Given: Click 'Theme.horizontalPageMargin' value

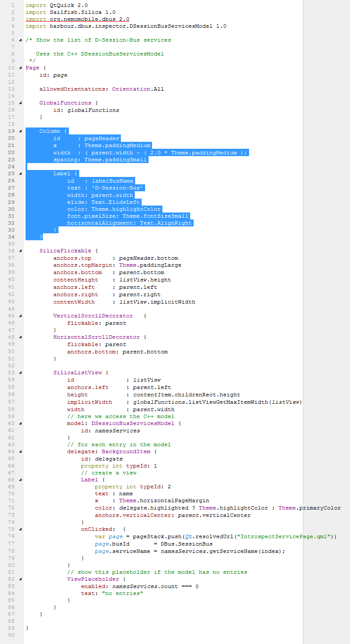Looking at the screenshot, I should coord(164,500).
